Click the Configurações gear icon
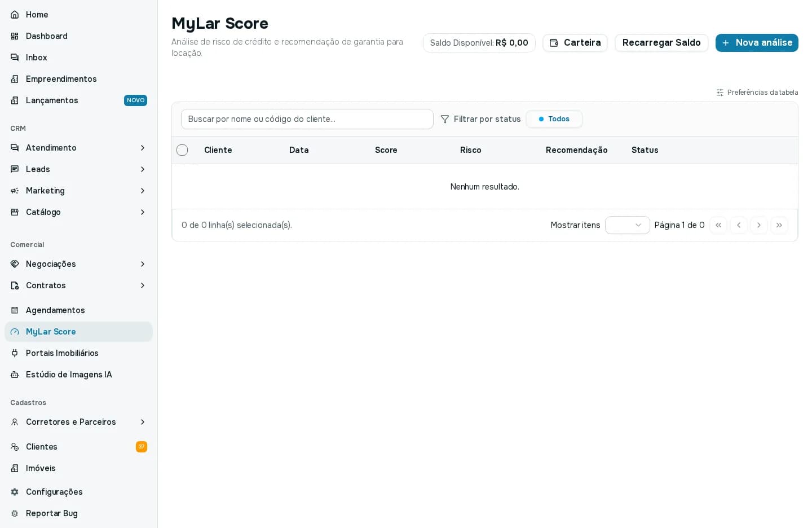 [15, 492]
